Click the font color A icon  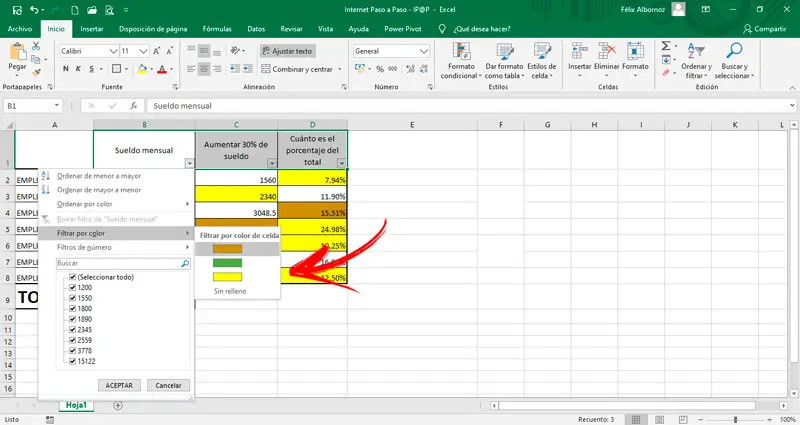click(x=162, y=69)
